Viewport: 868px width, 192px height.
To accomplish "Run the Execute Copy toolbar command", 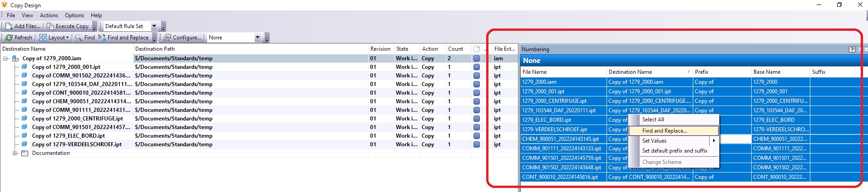I will click(68, 26).
